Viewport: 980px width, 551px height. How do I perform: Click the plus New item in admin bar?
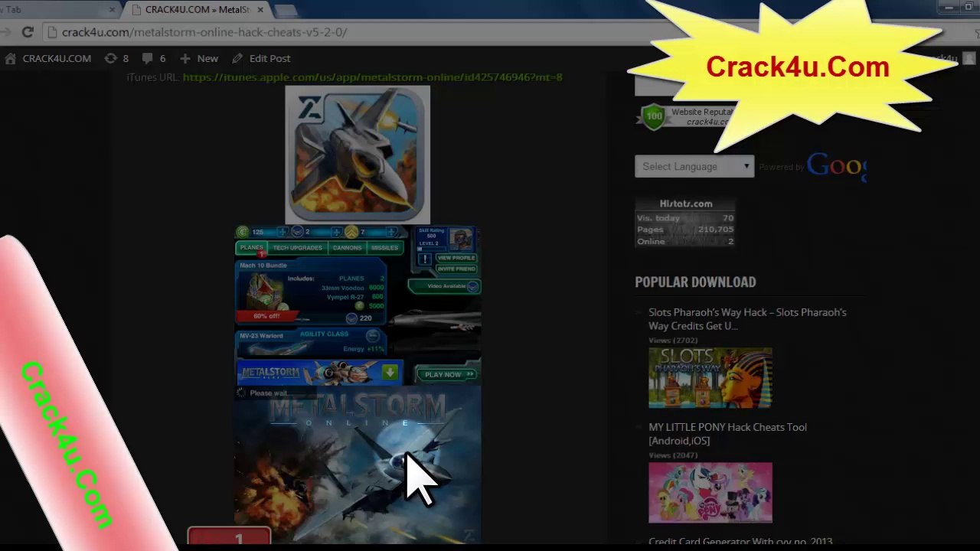[199, 58]
